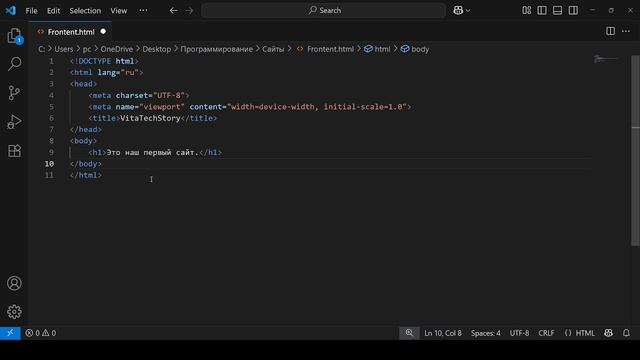Screen dimensions: 640x360
Task: Open the Source Control view
Action: click(x=14, y=93)
